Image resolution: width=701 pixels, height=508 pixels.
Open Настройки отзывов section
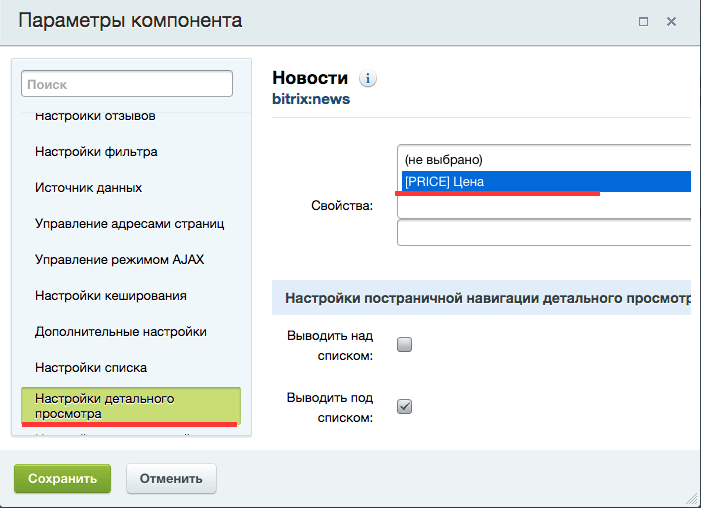pyautogui.click(x=95, y=116)
